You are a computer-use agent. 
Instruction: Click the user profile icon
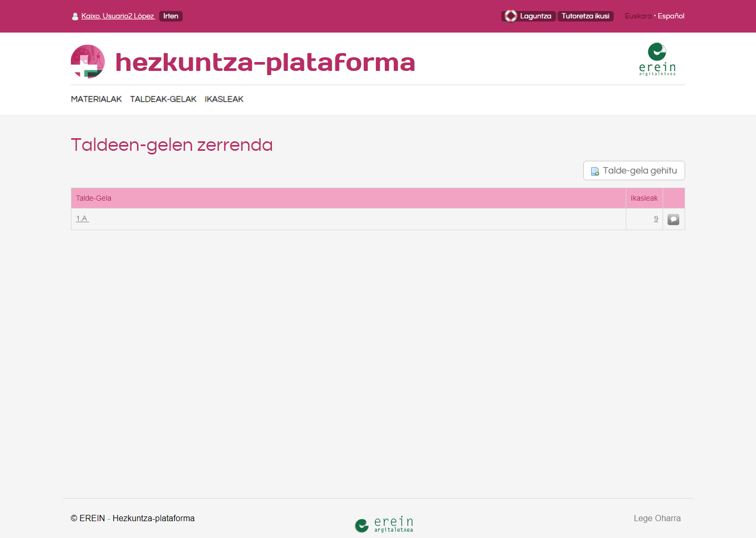pos(75,16)
